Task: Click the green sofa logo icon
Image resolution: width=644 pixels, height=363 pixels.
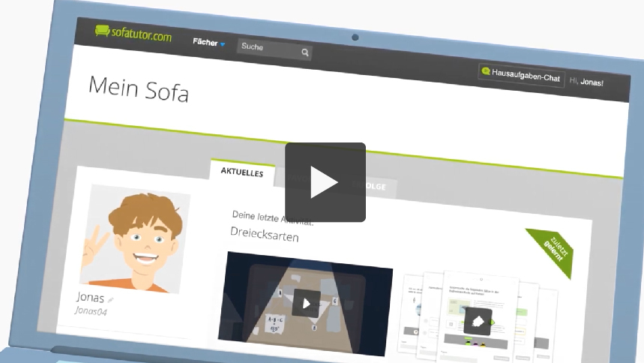Action: (103, 31)
